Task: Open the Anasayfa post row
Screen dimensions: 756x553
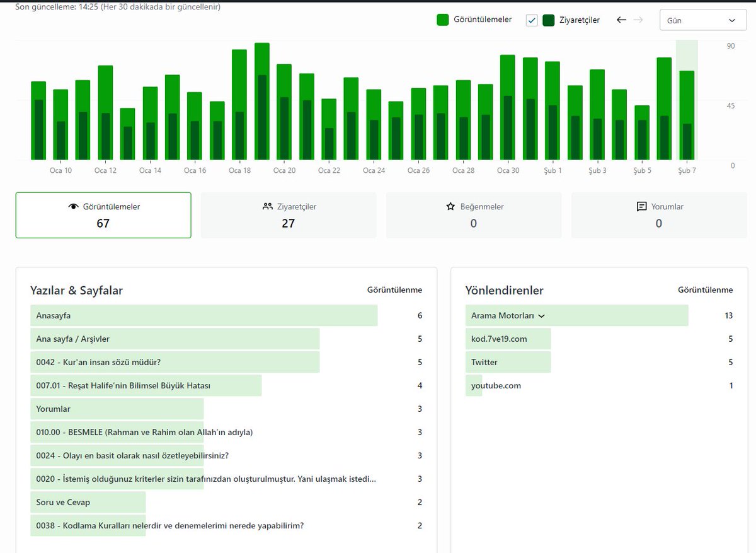Action: tap(226, 316)
